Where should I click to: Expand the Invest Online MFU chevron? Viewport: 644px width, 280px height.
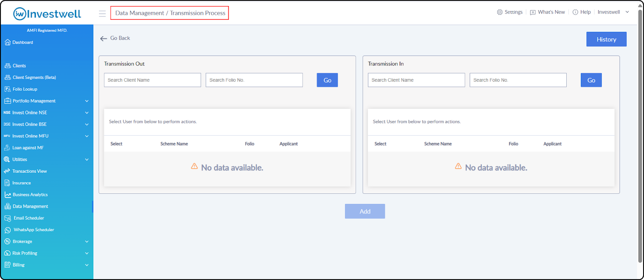click(x=87, y=136)
